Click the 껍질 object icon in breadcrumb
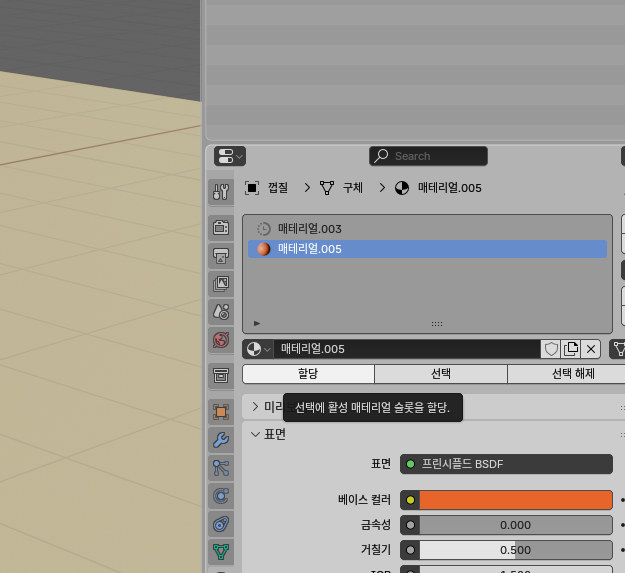Image resolution: width=625 pixels, height=573 pixels. coord(252,188)
